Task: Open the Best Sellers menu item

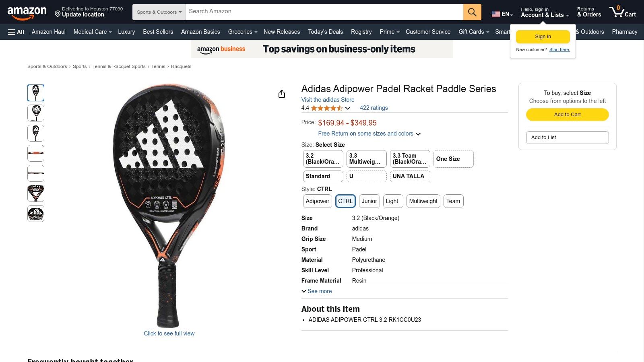Action: pos(158,32)
